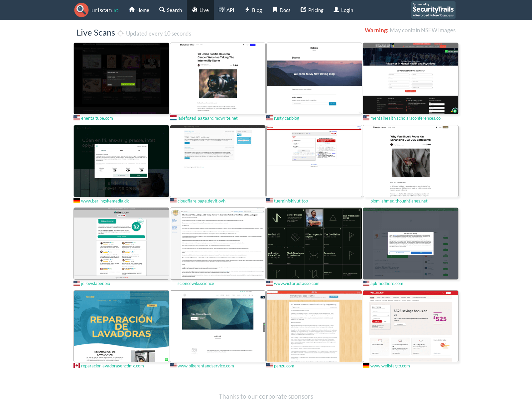Open the API page
The image size is (532, 399).
(226, 10)
